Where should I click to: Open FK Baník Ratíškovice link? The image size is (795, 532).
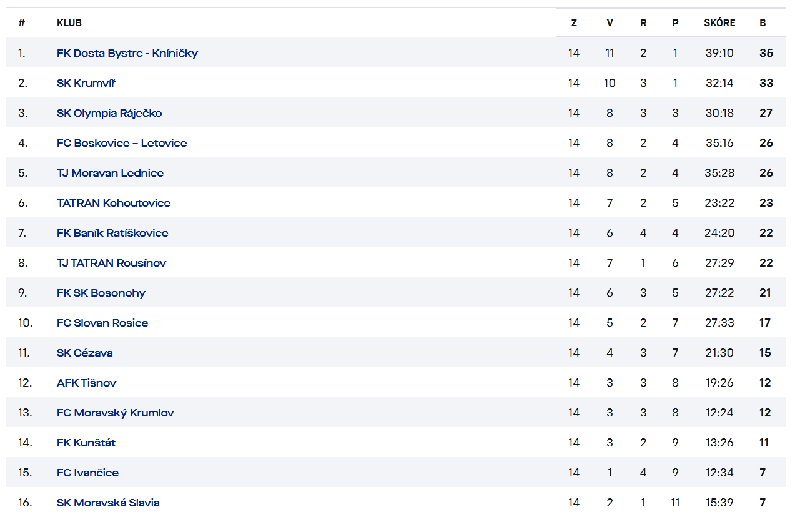point(112,233)
